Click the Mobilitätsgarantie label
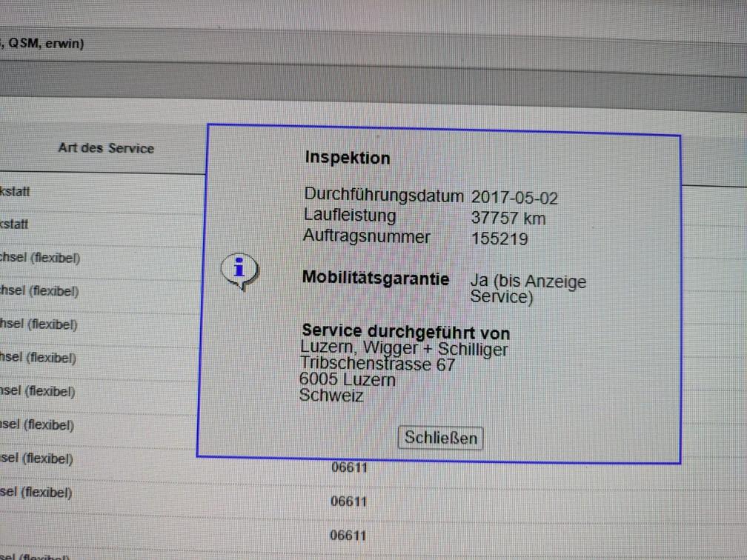 tap(376, 279)
